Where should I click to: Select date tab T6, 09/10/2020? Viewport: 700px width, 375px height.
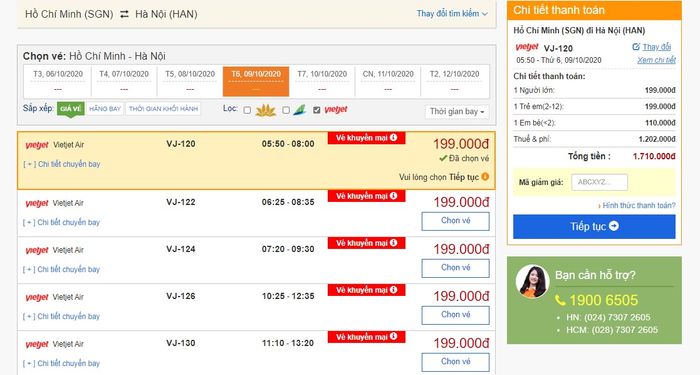(256, 81)
